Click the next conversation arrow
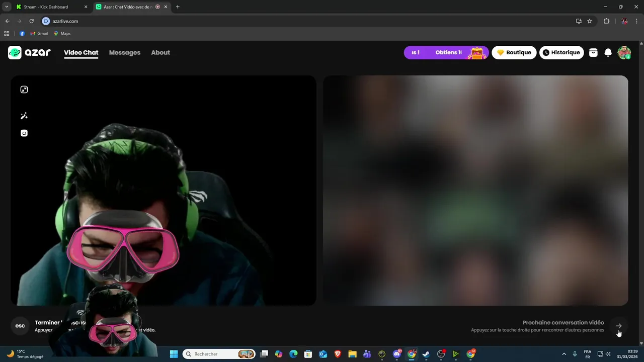This screenshot has height=362, width=644. pyautogui.click(x=618, y=326)
